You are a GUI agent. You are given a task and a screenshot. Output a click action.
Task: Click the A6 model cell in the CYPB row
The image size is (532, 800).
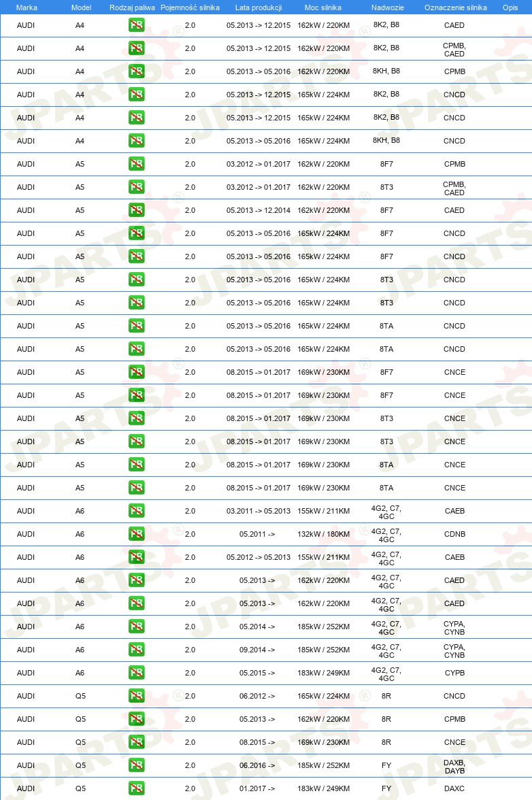pyautogui.click(x=80, y=673)
